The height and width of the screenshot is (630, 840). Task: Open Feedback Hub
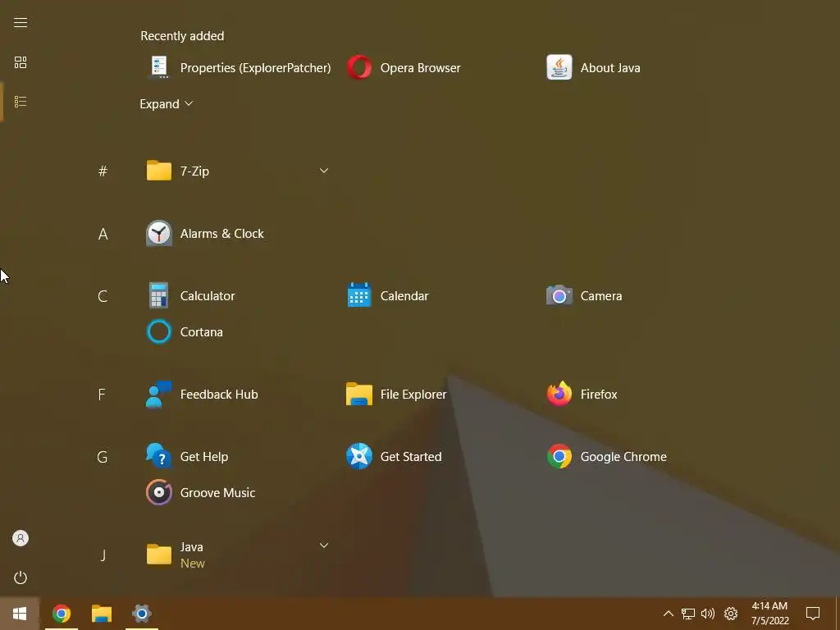203,395
